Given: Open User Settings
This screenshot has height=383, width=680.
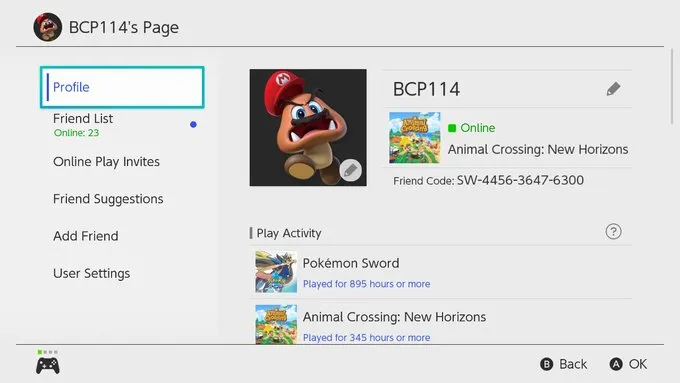Looking at the screenshot, I should [92, 273].
